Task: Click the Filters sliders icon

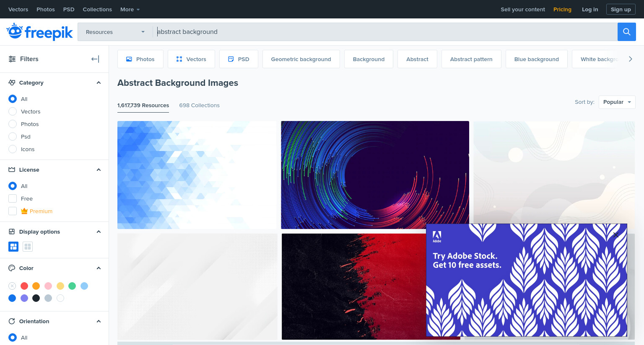Action: [x=12, y=59]
